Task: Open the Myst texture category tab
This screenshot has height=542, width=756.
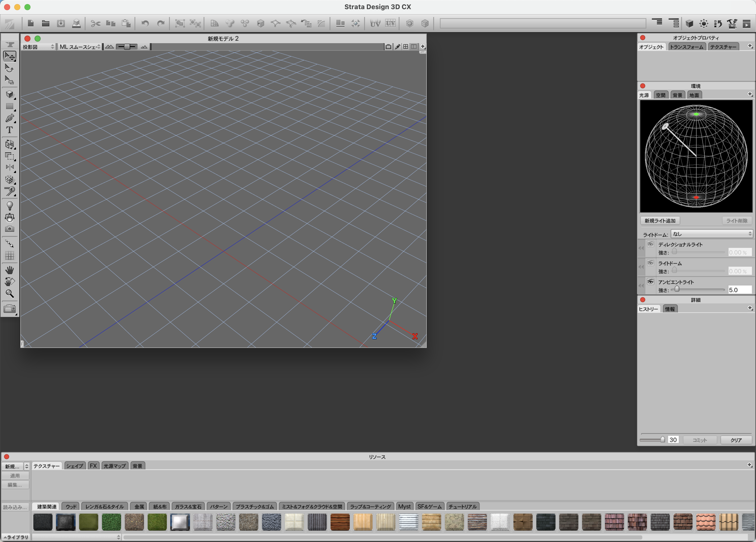Action: [404, 507]
